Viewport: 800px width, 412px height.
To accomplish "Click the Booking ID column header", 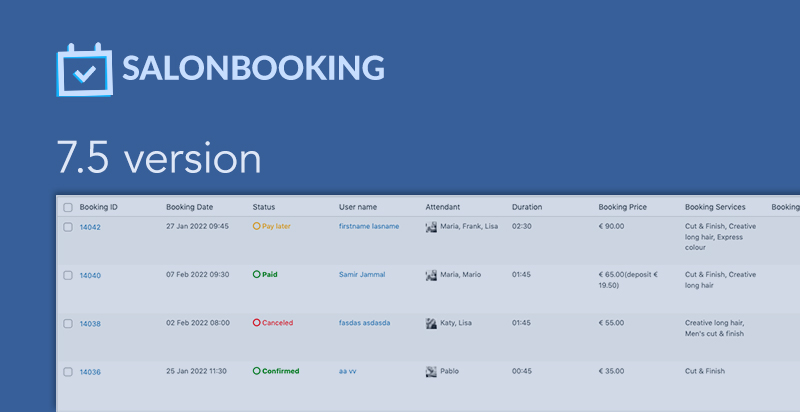I will [98, 207].
